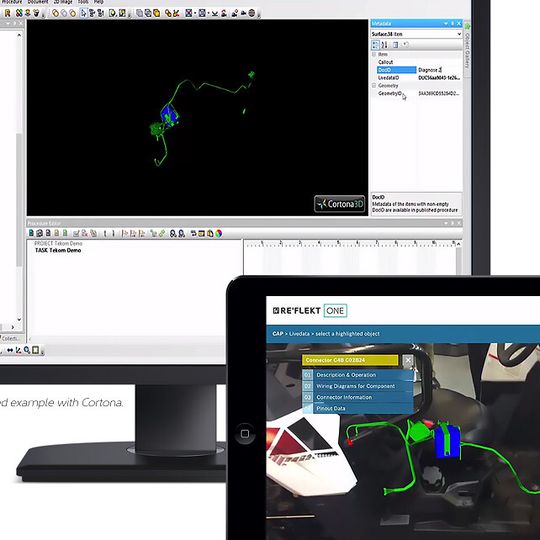Pin the Metadata panel
The image size is (540, 540).
tap(452, 23)
